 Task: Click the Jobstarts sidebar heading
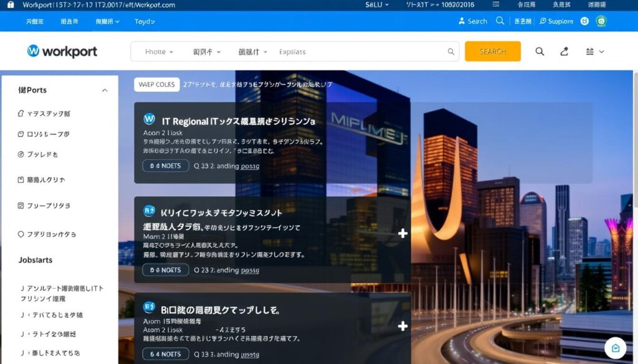pos(36,260)
